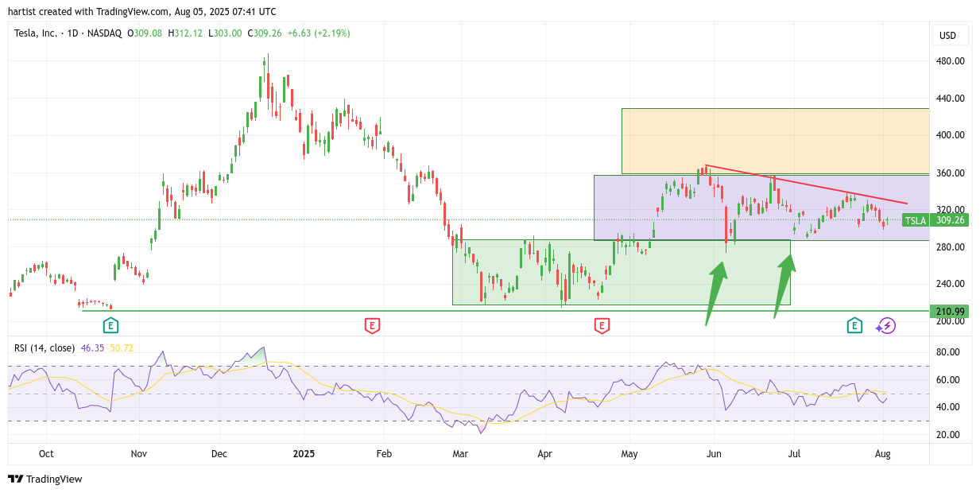Viewport: 980px width, 493px height.
Task: Click the 400.00 price axis label
Action: pos(951,135)
